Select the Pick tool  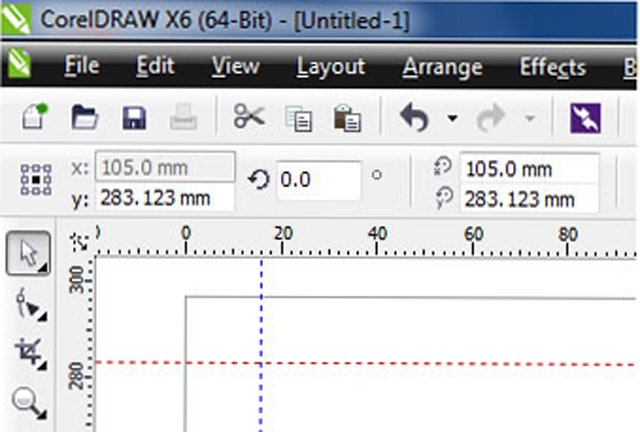point(28,253)
